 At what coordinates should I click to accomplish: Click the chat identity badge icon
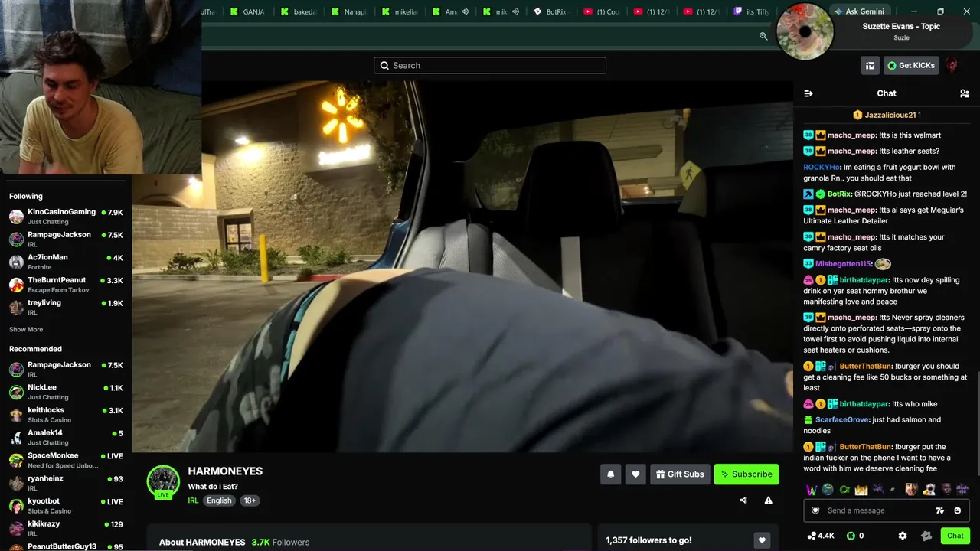(x=815, y=510)
